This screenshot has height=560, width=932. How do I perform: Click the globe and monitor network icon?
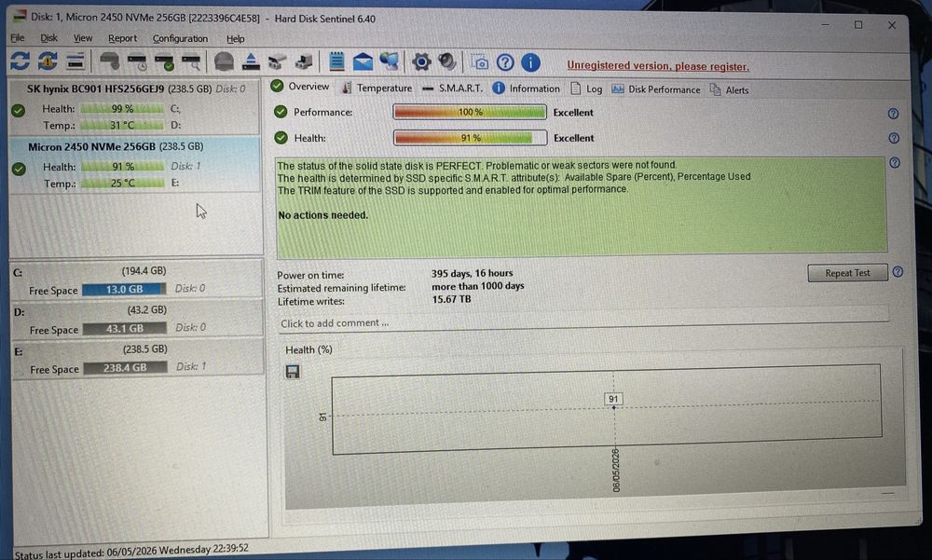pos(390,61)
